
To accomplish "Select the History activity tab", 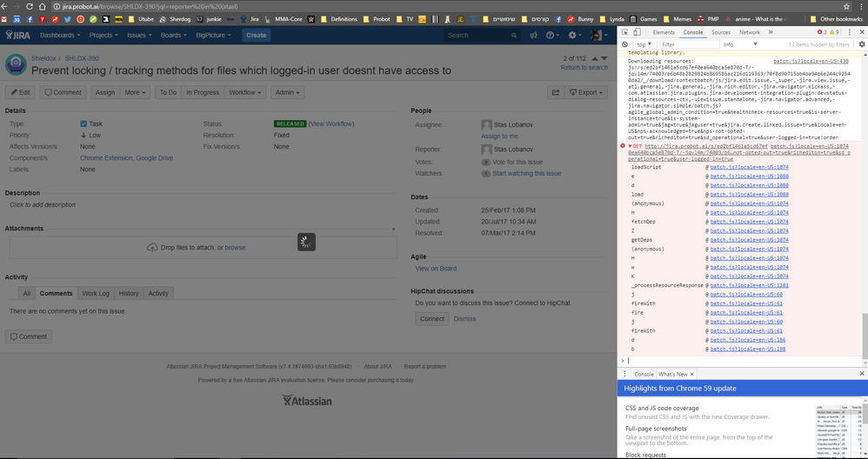I will click(x=129, y=293).
